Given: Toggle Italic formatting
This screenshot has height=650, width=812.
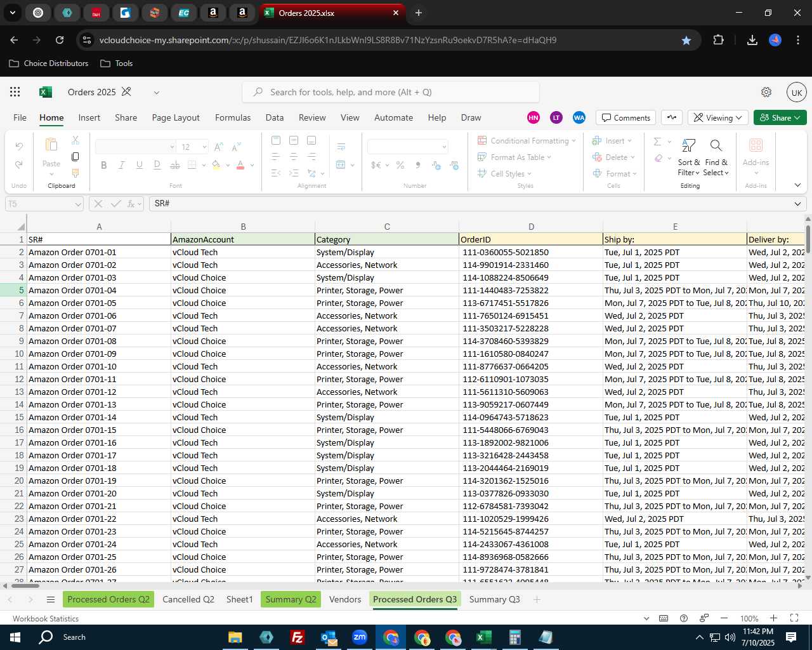Looking at the screenshot, I should point(121,165).
